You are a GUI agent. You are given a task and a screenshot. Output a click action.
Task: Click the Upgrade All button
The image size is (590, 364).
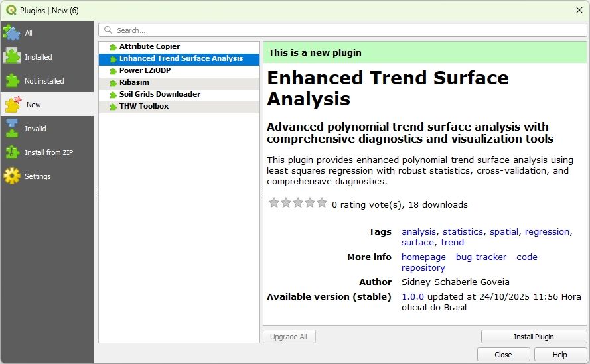tap(289, 337)
